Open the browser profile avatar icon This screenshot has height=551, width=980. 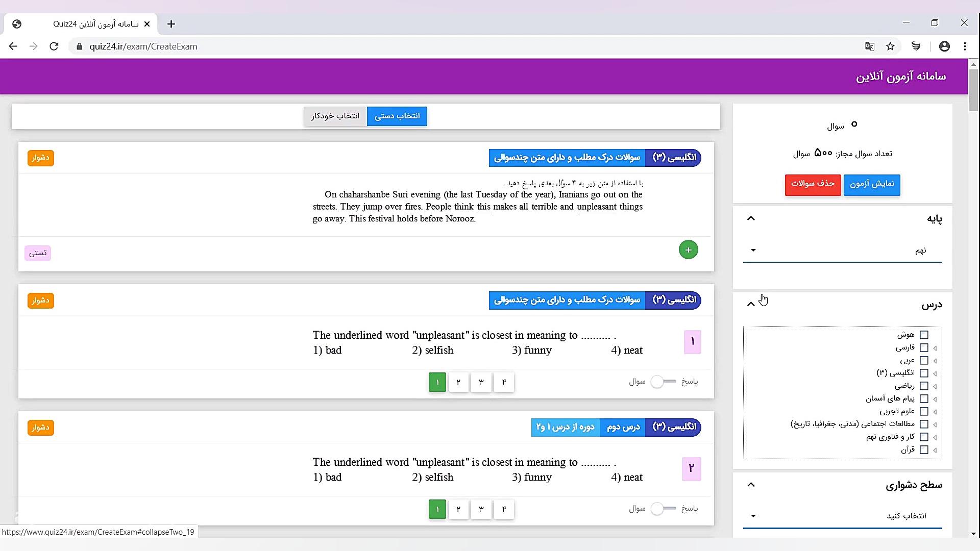tap(944, 46)
